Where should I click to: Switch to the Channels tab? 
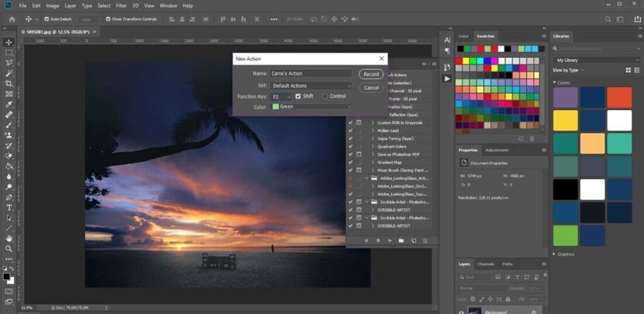[486, 264]
